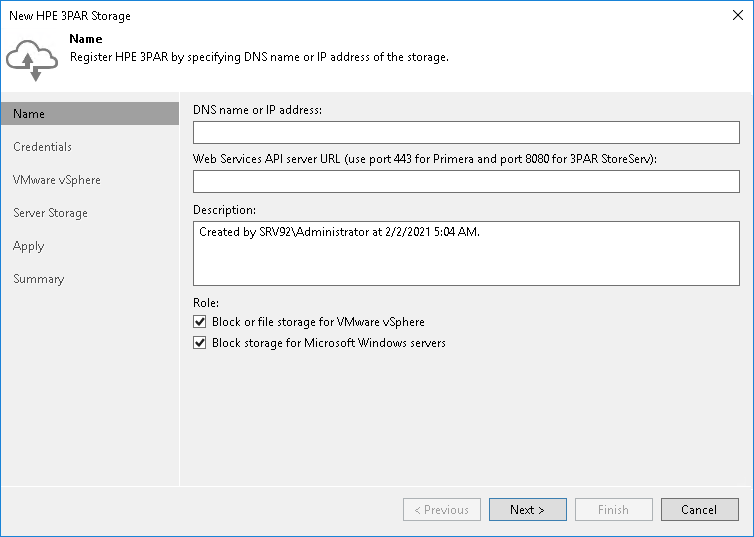The width and height of the screenshot is (754, 537).
Task: Click the 'Role:' section label
Action: point(205,302)
